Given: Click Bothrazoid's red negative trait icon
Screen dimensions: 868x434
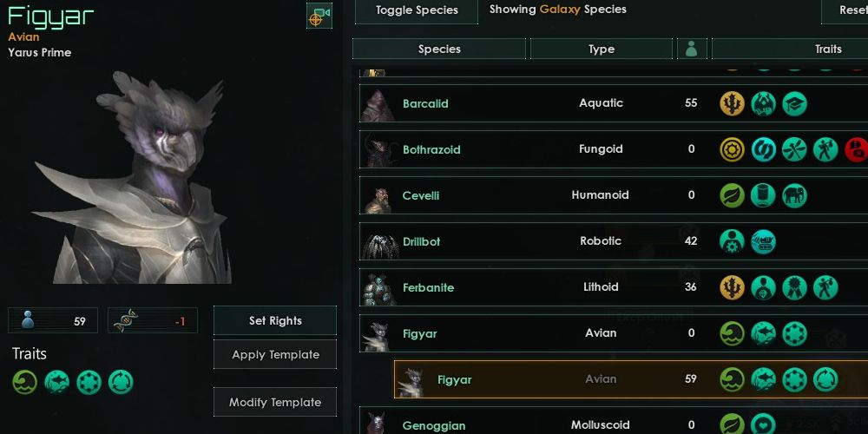Looking at the screenshot, I should click(x=857, y=149).
